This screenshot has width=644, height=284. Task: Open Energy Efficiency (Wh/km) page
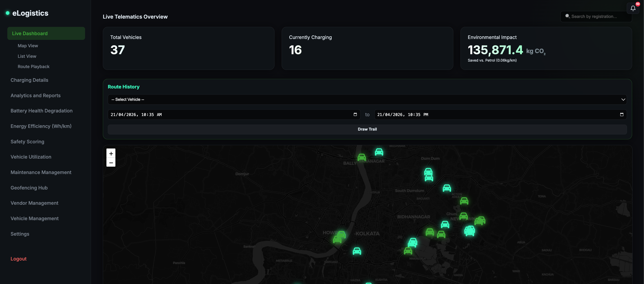[41, 126]
